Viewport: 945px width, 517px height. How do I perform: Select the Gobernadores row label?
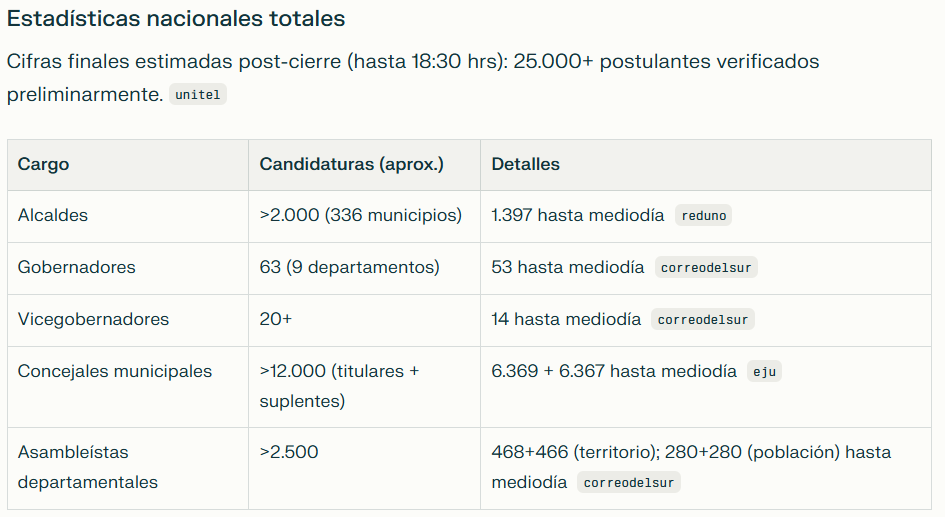pyautogui.click(x=76, y=267)
